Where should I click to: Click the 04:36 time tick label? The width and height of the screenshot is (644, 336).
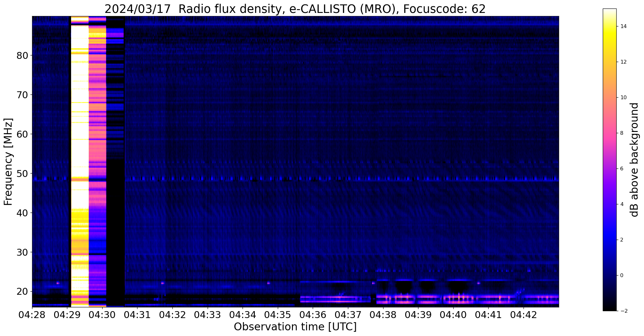tap(313, 315)
